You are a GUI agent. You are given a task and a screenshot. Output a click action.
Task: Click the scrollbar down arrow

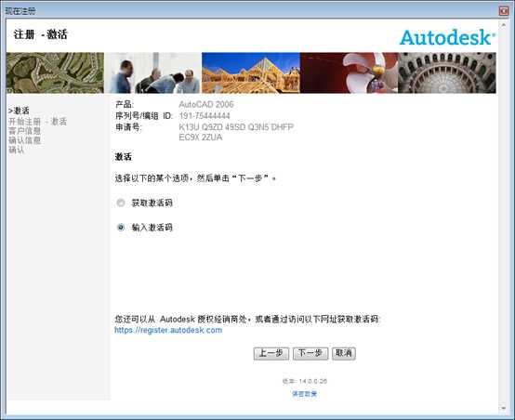click(x=503, y=408)
